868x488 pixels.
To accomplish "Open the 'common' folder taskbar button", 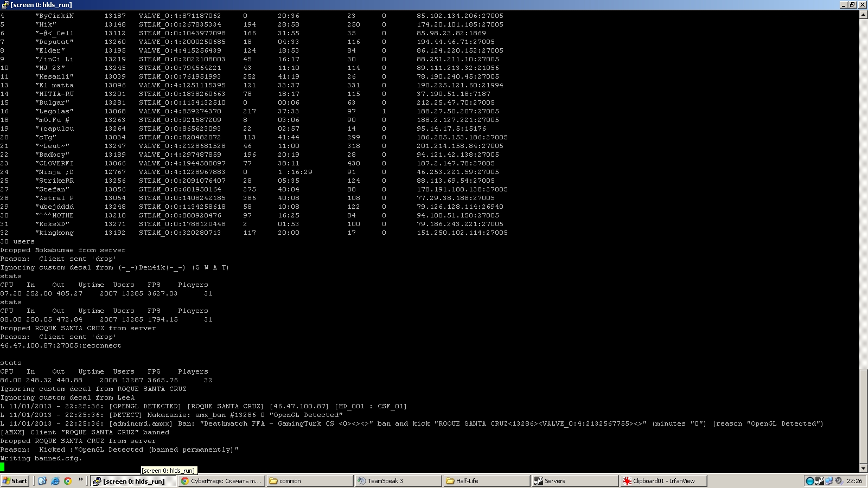I will [309, 481].
